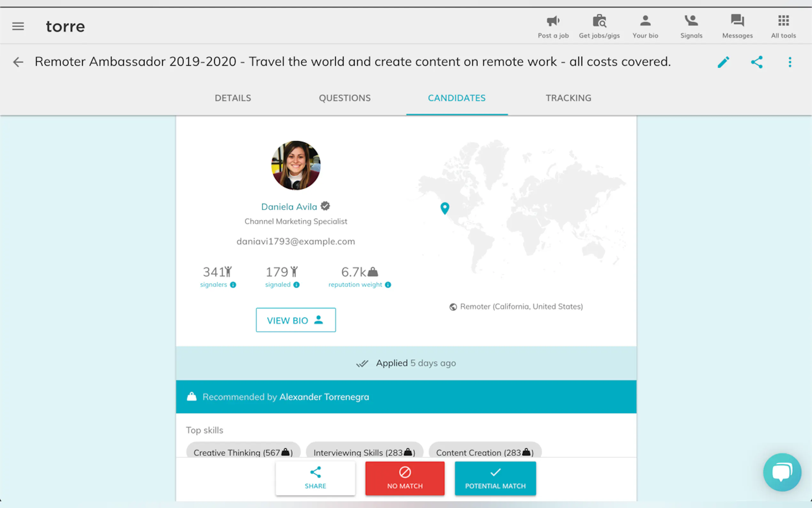812x508 pixels.
Task: Click the Post a job megaphone icon
Action: (553, 21)
